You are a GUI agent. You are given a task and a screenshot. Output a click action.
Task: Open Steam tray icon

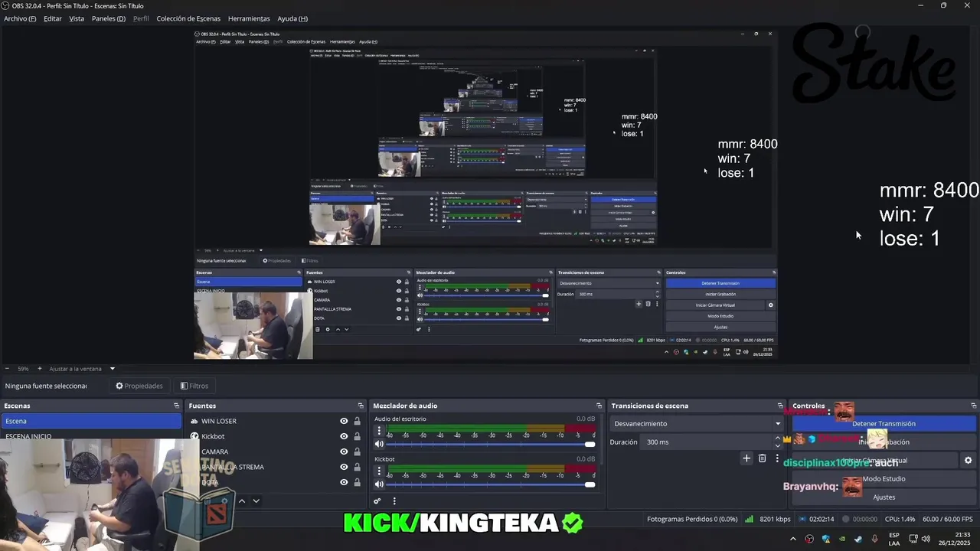click(857, 539)
